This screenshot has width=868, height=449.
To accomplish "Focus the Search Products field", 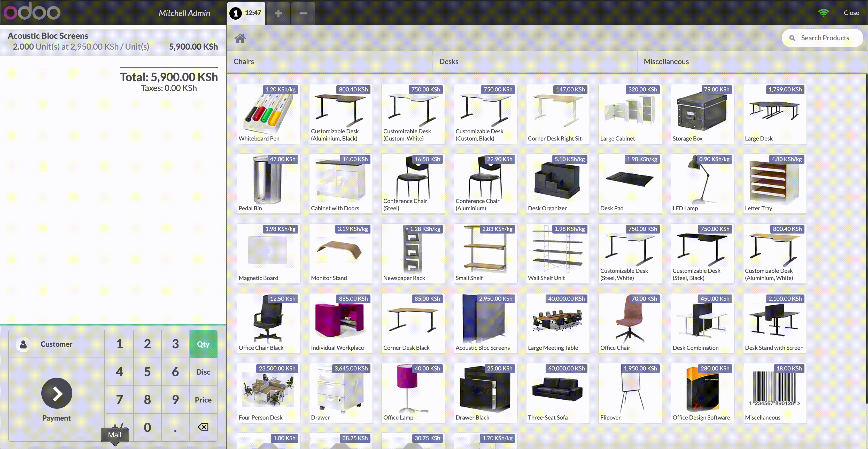I will pyautogui.click(x=822, y=38).
